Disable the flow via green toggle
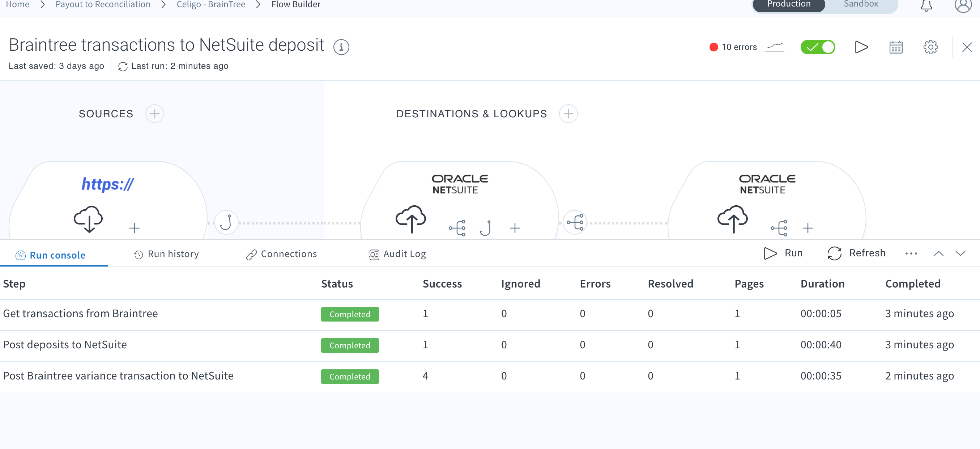 point(818,47)
